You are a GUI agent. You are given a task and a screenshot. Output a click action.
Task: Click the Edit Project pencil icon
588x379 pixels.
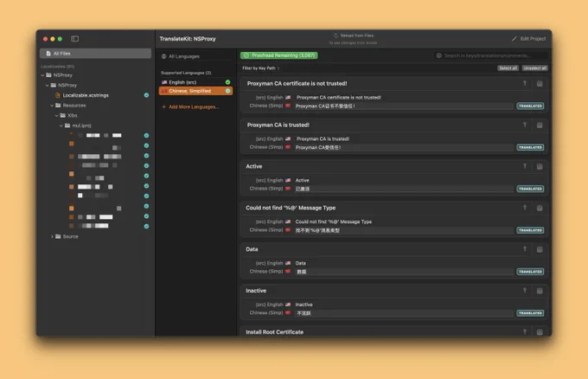pyautogui.click(x=514, y=39)
